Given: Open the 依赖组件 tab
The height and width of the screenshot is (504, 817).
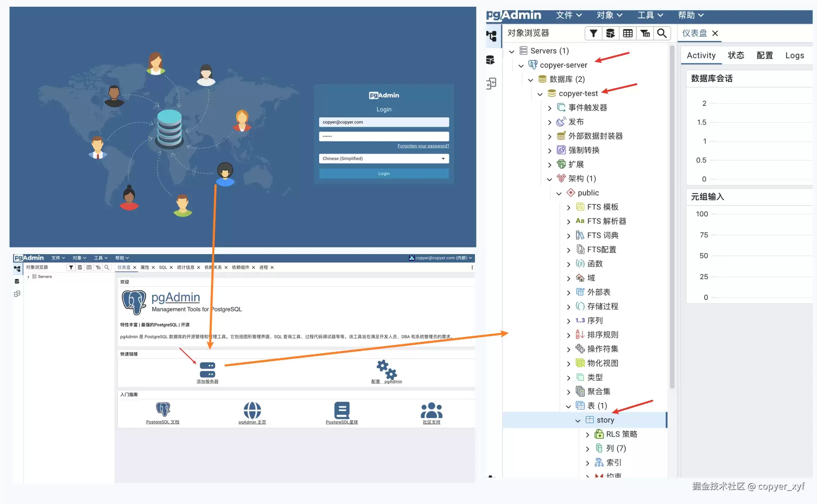Looking at the screenshot, I should coord(240,268).
